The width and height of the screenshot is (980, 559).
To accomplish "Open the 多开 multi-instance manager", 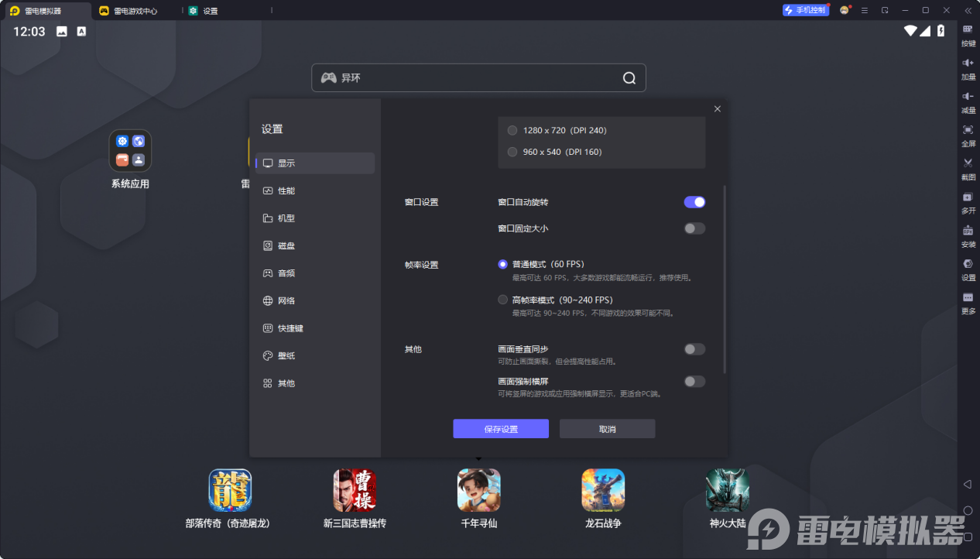I will tap(968, 202).
